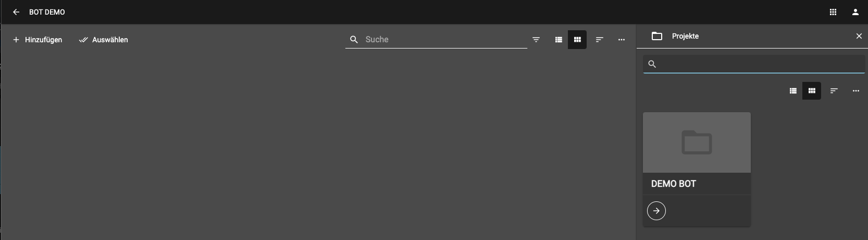Click the Hinzufügen add button
868x240 pixels.
point(38,40)
